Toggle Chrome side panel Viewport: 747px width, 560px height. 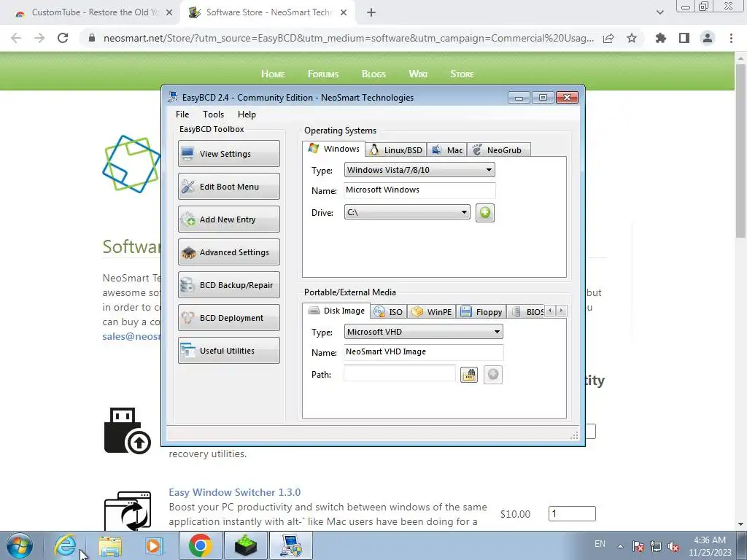(684, 38)
